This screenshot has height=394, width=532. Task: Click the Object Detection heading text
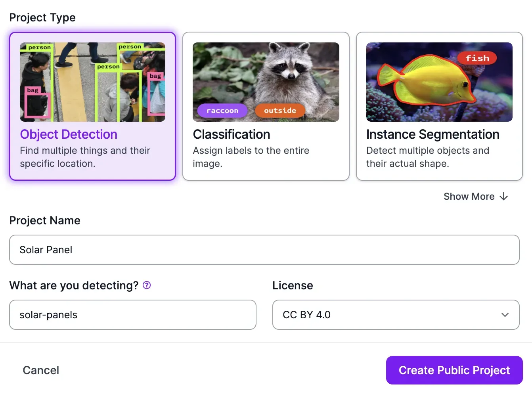coord(69,134)
